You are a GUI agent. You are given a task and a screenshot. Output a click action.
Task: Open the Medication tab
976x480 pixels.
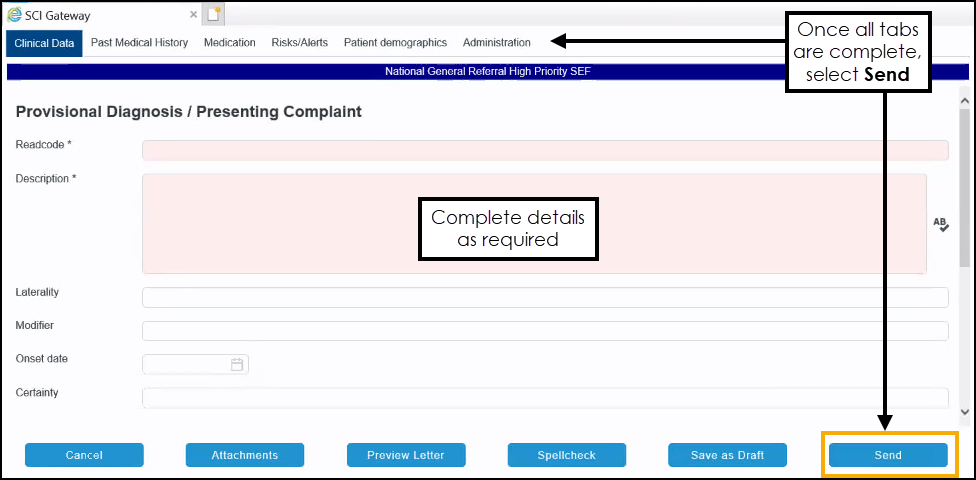tap(229, 43)
